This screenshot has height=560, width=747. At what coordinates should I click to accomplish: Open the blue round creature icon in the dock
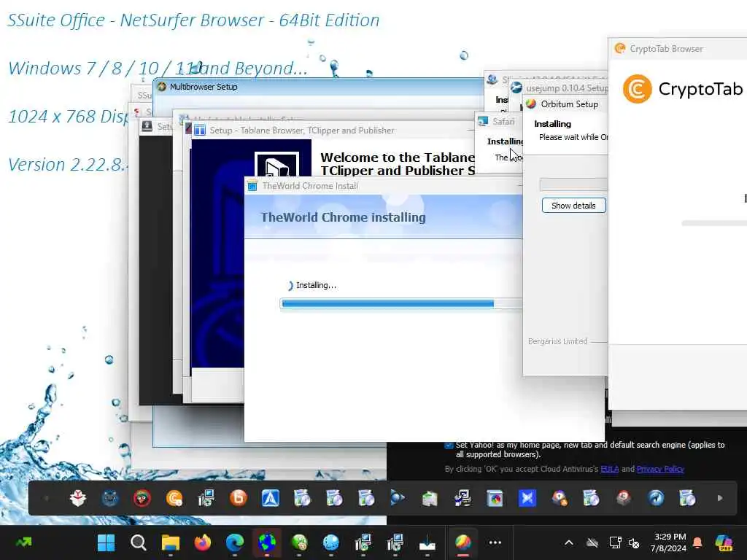click(110, 498)
